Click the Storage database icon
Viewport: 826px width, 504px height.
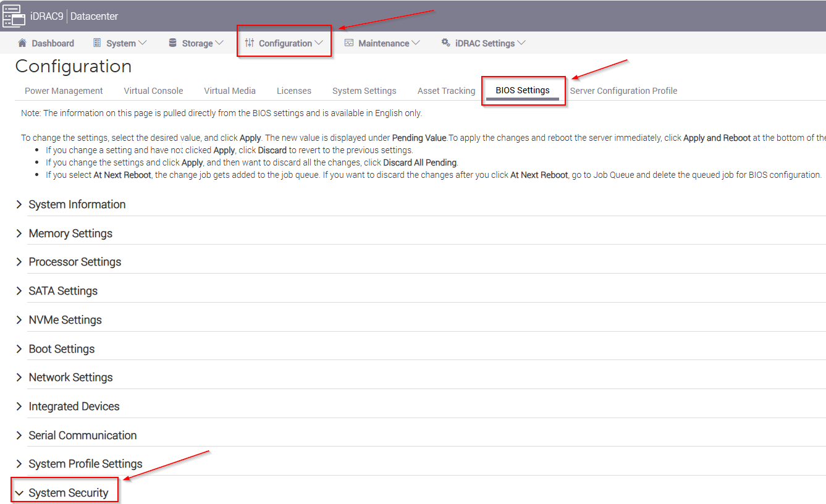tap(172, 43)
